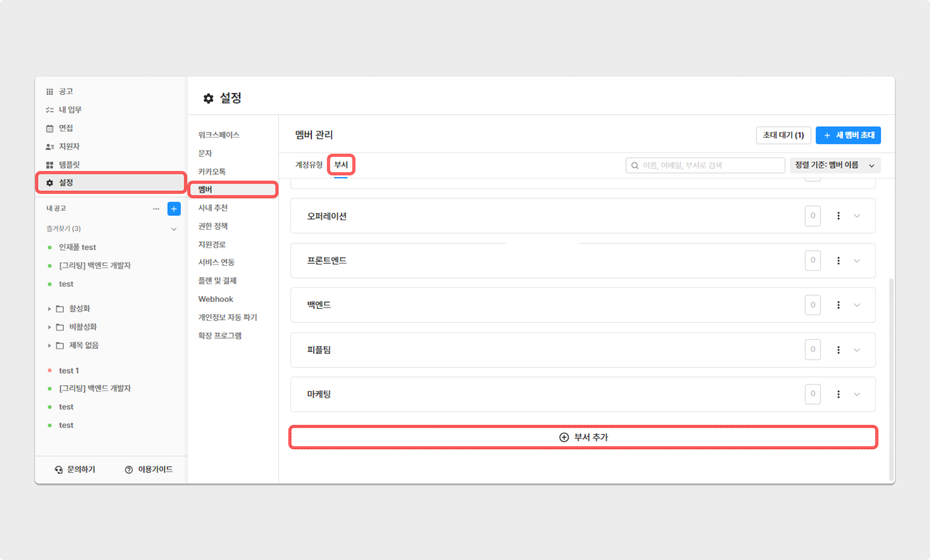This screenshot has width=930, height=560.
Task: Click the 면접 calendar icon
Action: (x=50, y=128)
